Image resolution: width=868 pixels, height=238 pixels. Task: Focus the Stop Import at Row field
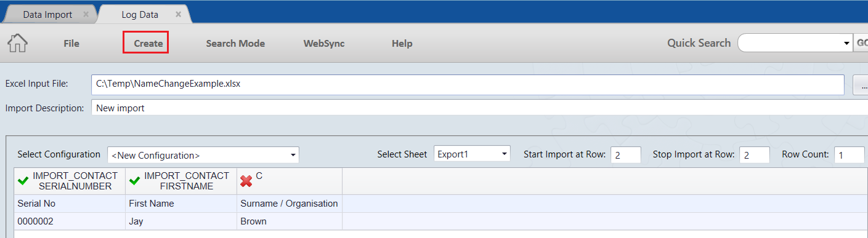pos(755,154)
